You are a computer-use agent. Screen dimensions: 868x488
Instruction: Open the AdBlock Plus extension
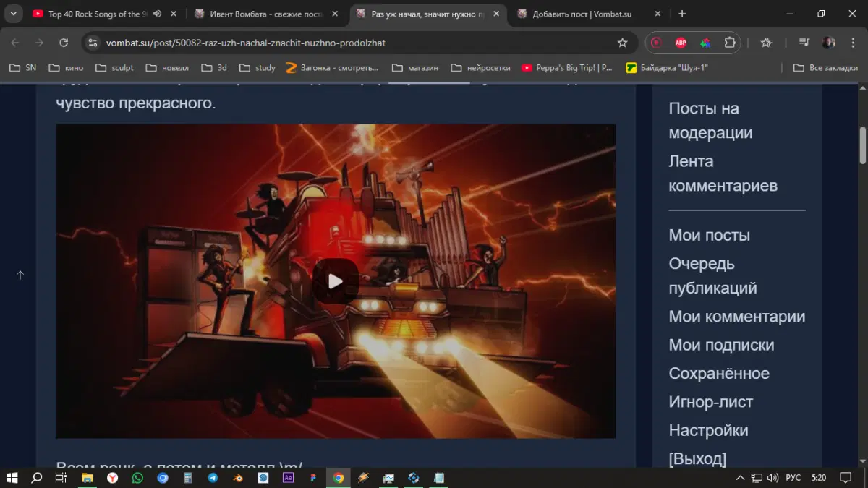681,43
